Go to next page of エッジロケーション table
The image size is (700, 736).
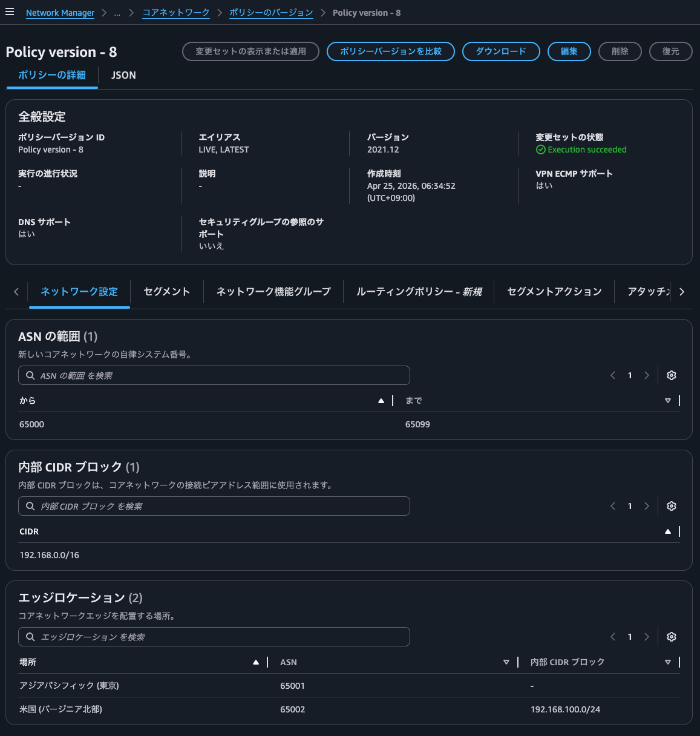point(647,637)
